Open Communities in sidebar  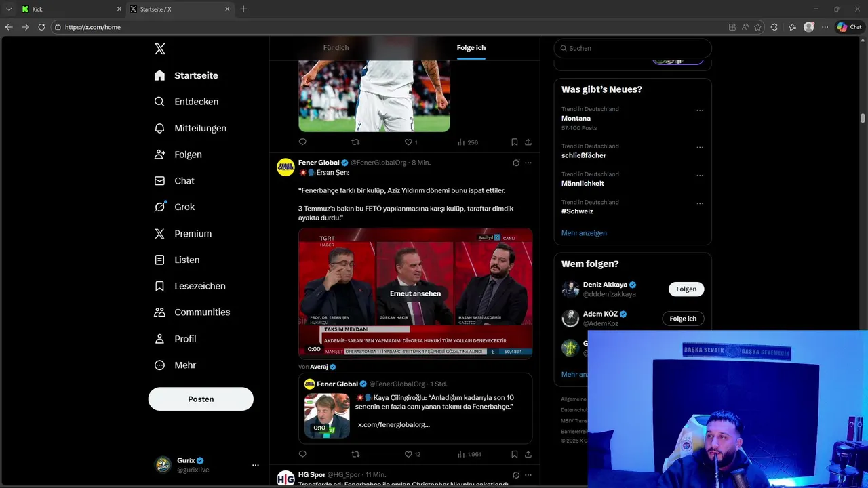192,312
